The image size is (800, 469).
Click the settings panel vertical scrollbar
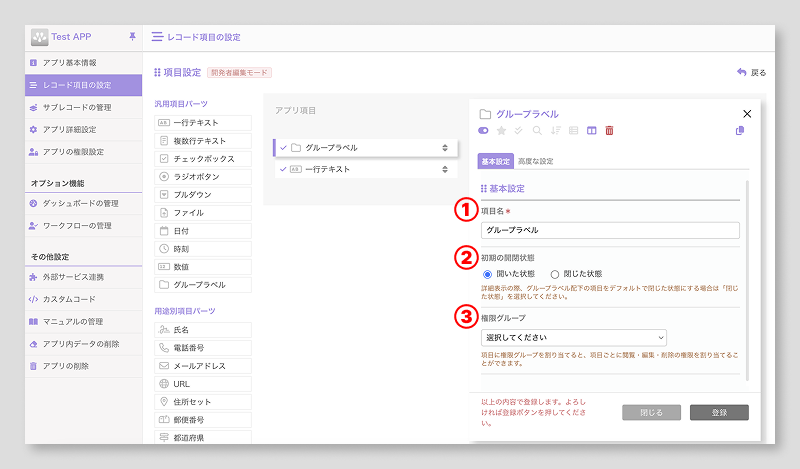[747, 281]
